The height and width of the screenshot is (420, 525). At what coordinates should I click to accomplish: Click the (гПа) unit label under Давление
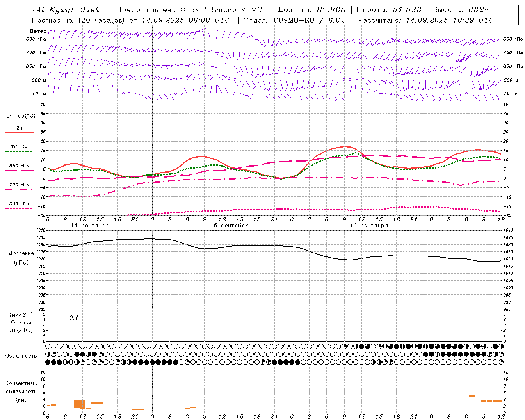pyautogui.click(x=21, y=262)
